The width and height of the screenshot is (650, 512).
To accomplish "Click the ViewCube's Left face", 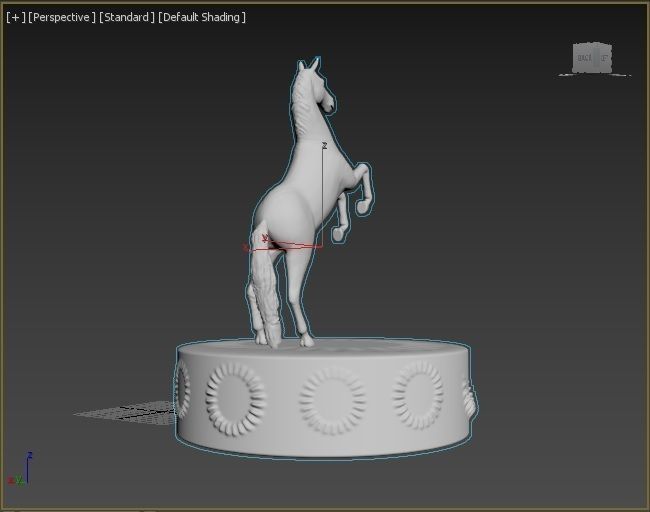I will [604, 58].
